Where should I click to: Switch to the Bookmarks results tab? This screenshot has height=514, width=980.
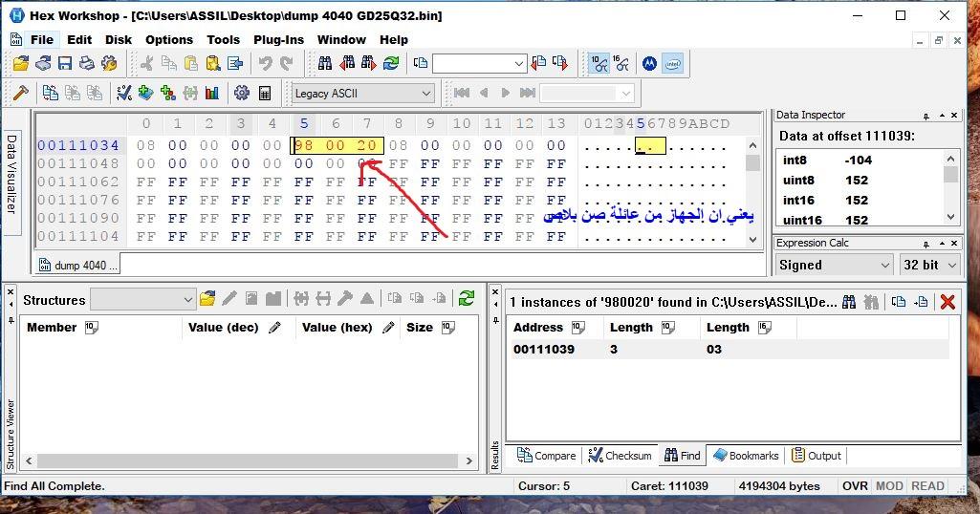(x=747, y=456)
